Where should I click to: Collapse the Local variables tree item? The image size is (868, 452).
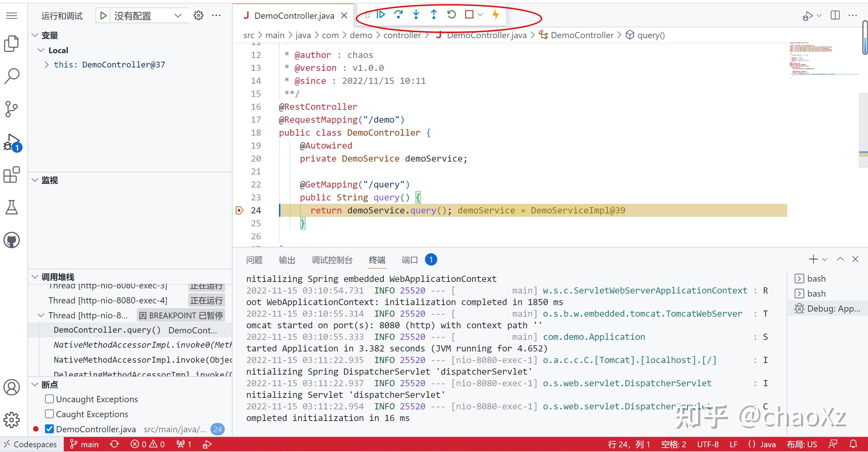coord(42,50)
